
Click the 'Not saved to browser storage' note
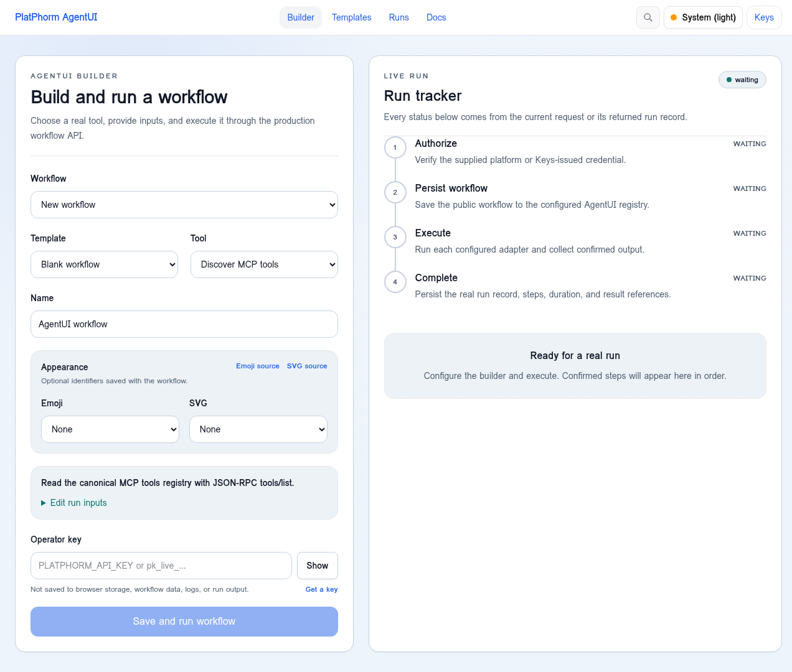coord(139,589)
